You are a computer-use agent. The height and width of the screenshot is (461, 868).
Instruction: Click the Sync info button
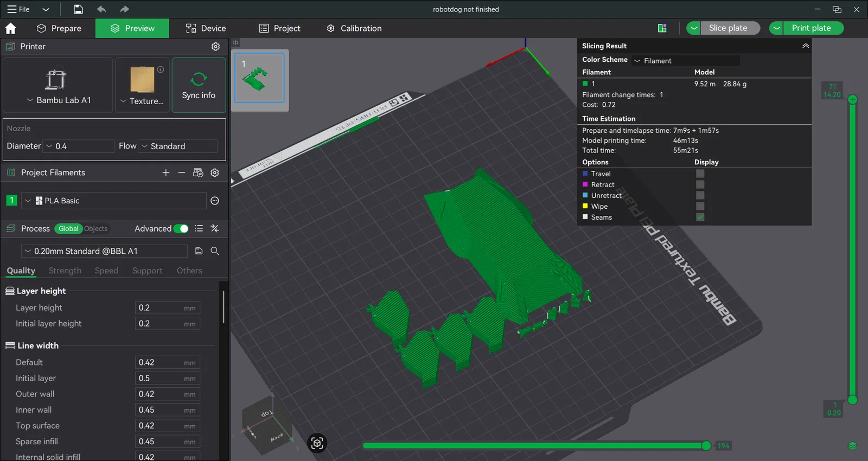coord(199,86)
